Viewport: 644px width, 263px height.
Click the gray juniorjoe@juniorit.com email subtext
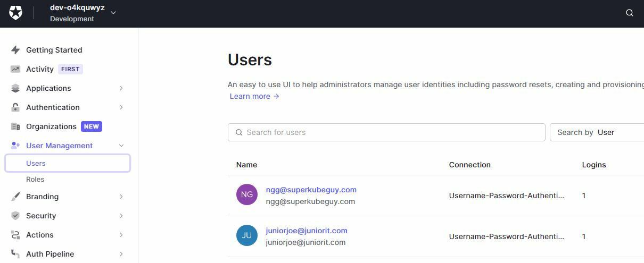(306, 242)
